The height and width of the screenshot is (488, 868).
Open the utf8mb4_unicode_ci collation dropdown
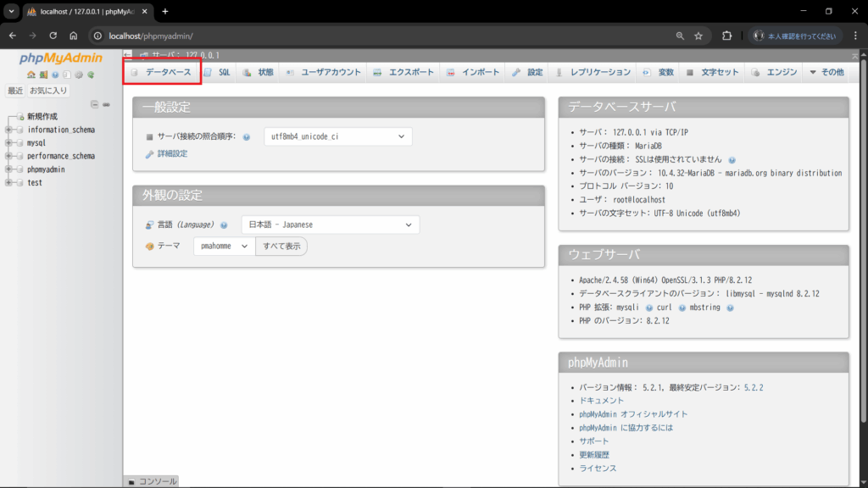point(337,136)
